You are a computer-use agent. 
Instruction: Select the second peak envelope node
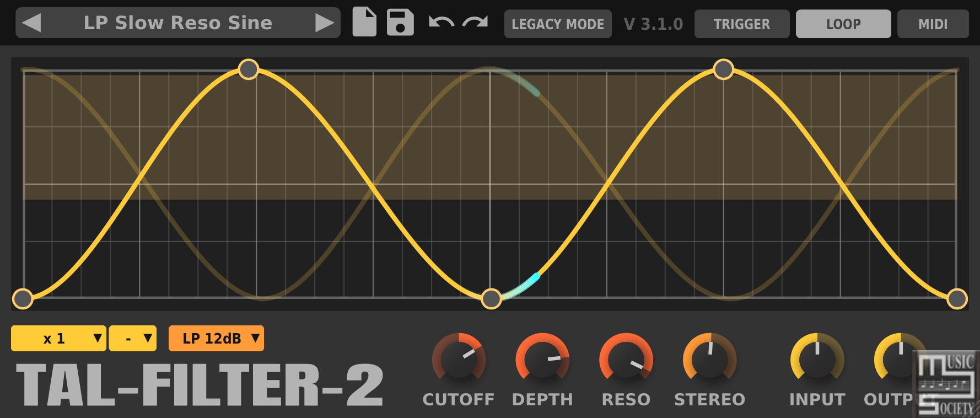[x=723, y=69]
